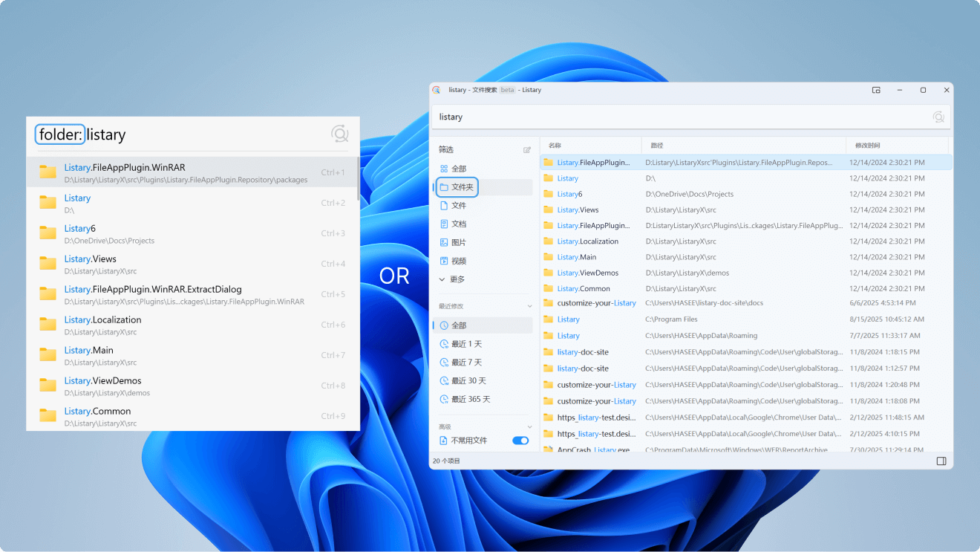Select the 全部 filter under 筛选
This screenshot has width=980, height=552.
click(483, 169)
